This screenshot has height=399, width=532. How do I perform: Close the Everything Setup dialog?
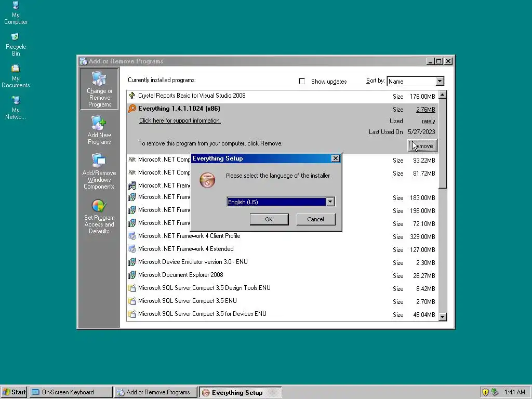(335, 158)
